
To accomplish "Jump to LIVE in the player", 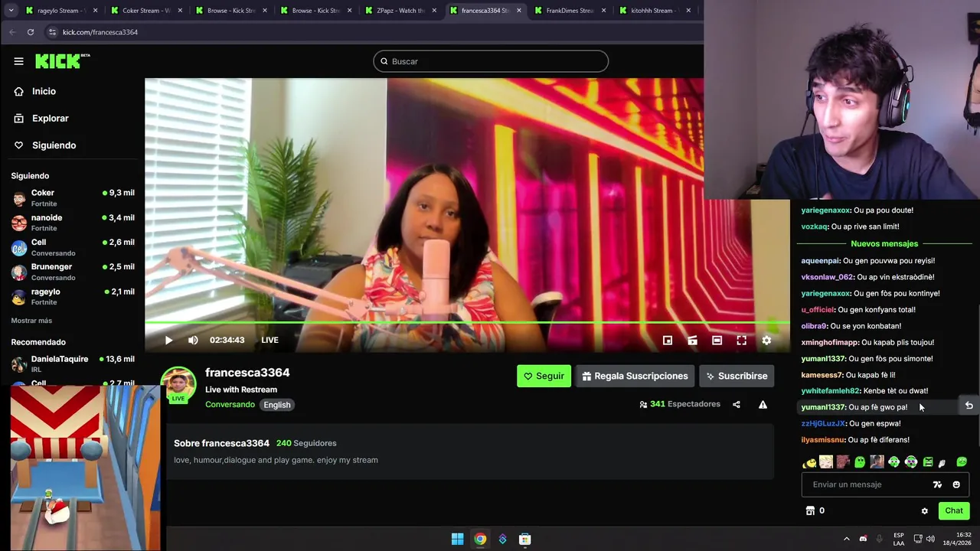I will (x=269, y=341).
